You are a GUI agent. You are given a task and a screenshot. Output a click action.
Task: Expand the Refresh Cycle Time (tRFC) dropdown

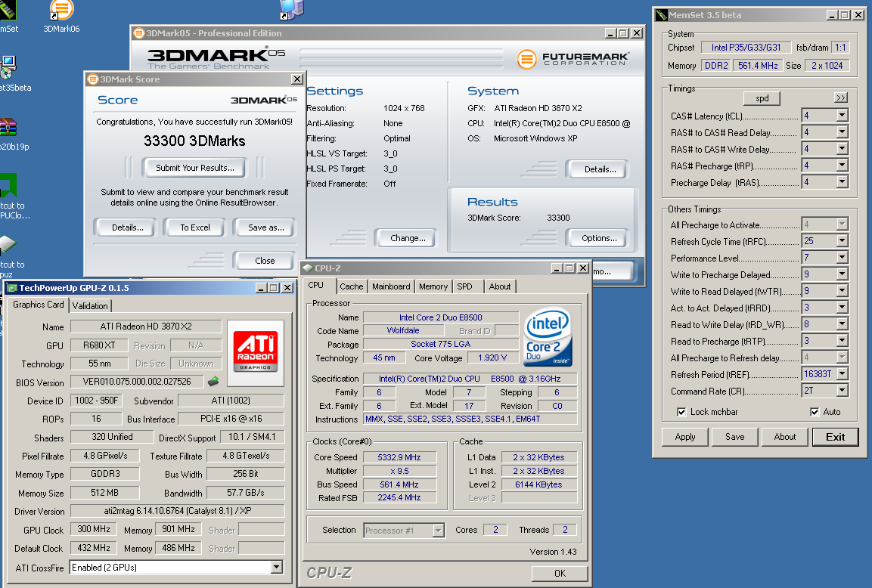click(x=842, y=240)
